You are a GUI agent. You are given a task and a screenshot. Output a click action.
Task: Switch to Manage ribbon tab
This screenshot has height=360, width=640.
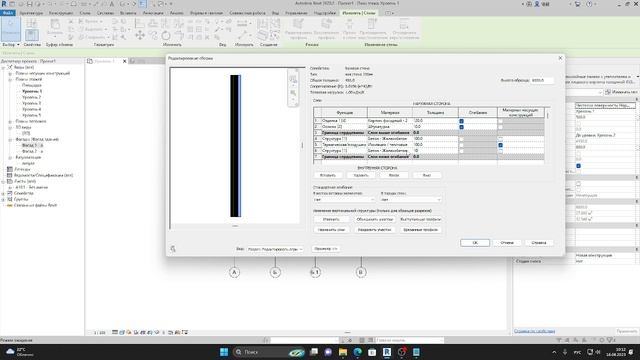click(296, 13)
